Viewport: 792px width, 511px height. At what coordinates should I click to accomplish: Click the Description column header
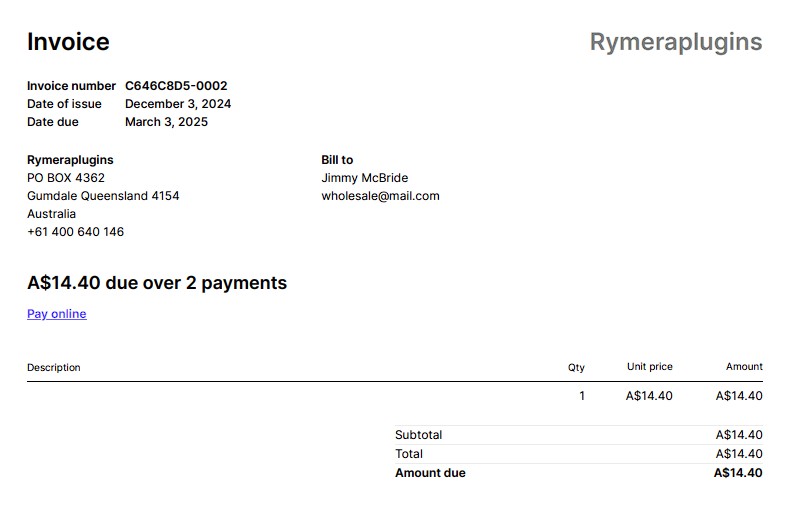(54, 368)
